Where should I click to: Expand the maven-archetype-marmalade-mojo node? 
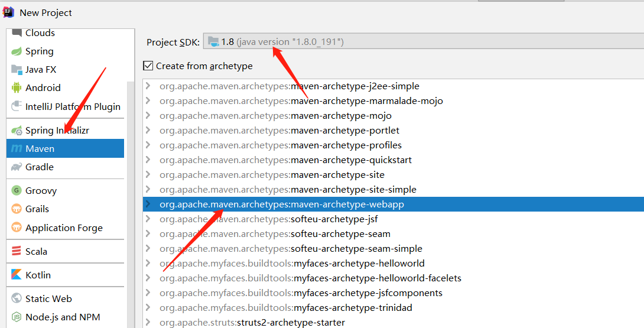coord(148,100)
